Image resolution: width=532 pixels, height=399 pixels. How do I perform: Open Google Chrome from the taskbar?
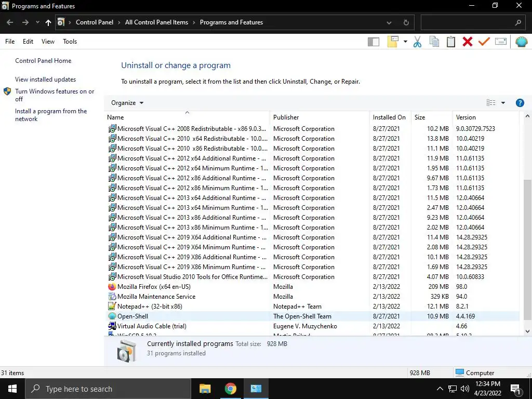point(230,389)
